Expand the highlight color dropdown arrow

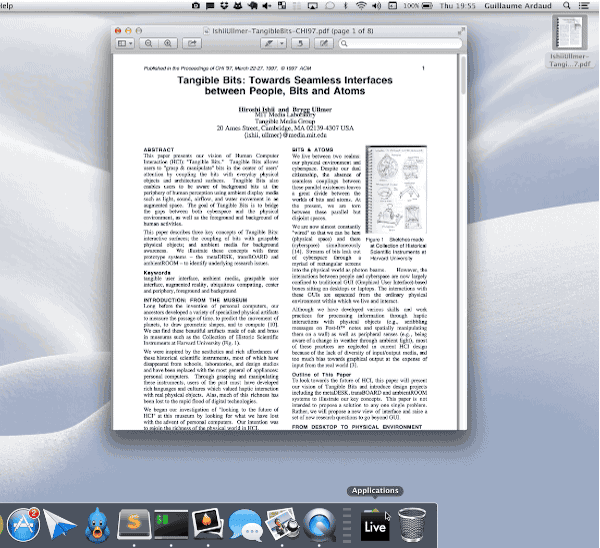click(282, 43)
